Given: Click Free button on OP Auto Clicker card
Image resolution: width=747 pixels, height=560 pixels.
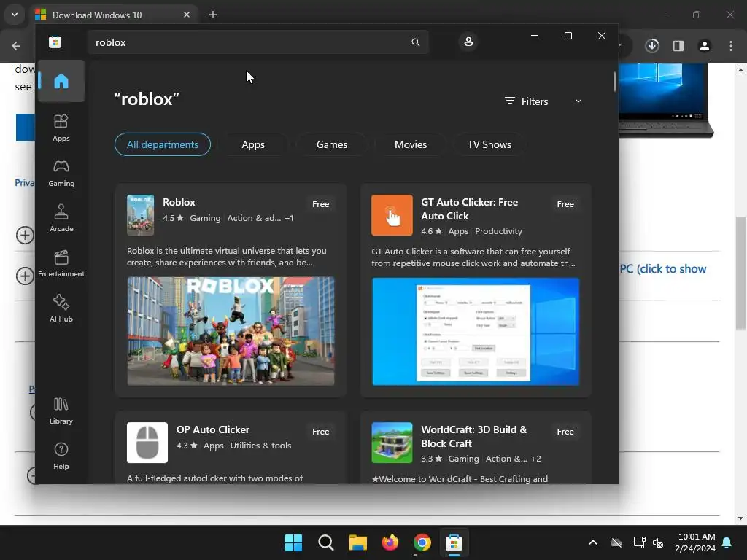Looking at the screenshot, I should tap(321, 432).
